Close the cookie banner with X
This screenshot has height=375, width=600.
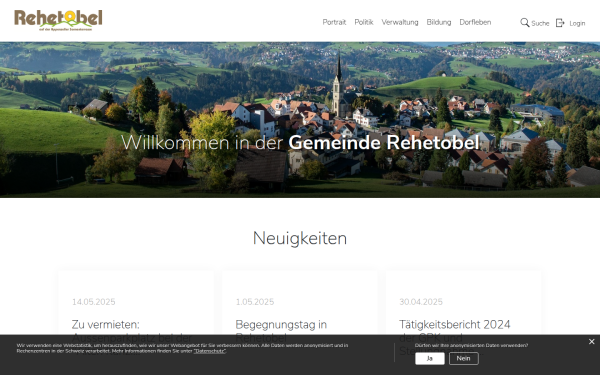point(592,342)
